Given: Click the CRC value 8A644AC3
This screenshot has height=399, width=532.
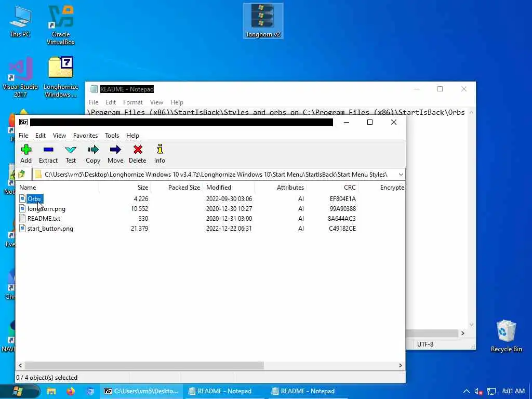Looking at the screenshot, I should [342, 219].
